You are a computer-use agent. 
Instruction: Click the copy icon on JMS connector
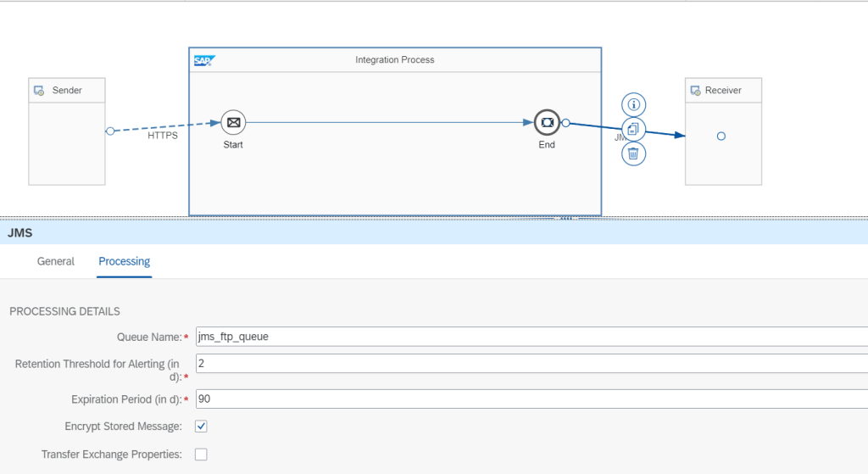(633, 130)
